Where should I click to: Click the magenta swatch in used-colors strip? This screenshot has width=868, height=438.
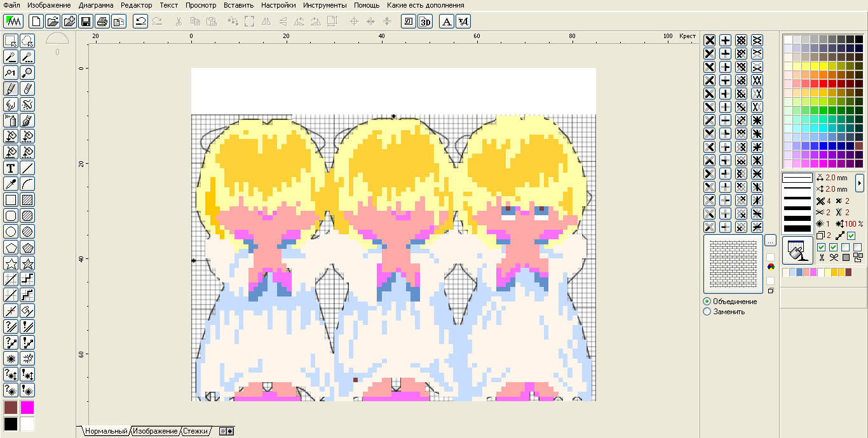coord(813,272)
